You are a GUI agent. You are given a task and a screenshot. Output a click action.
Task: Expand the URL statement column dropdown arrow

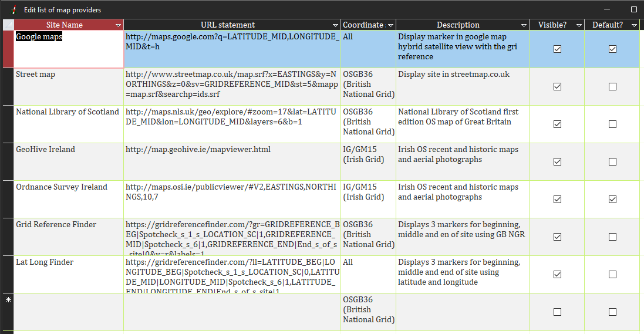(x=336, y=25)
